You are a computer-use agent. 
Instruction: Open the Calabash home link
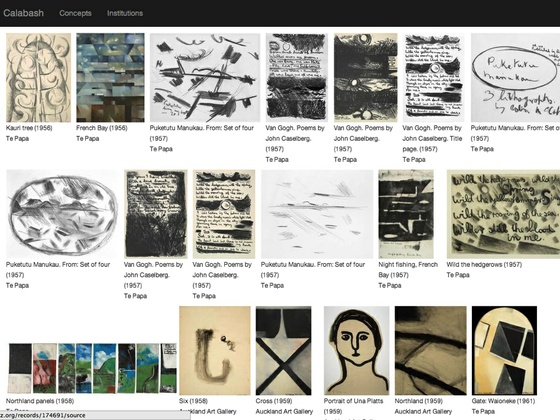coord(23,13)
